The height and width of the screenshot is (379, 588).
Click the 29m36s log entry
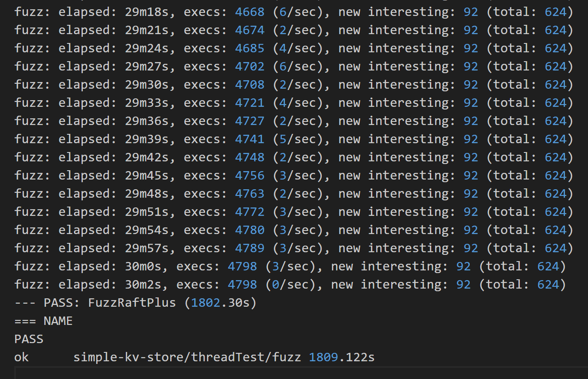click(x=294, y=121)
